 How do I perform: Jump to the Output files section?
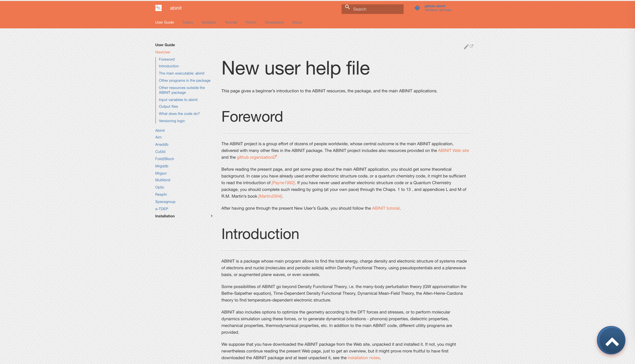click(168, 107)
